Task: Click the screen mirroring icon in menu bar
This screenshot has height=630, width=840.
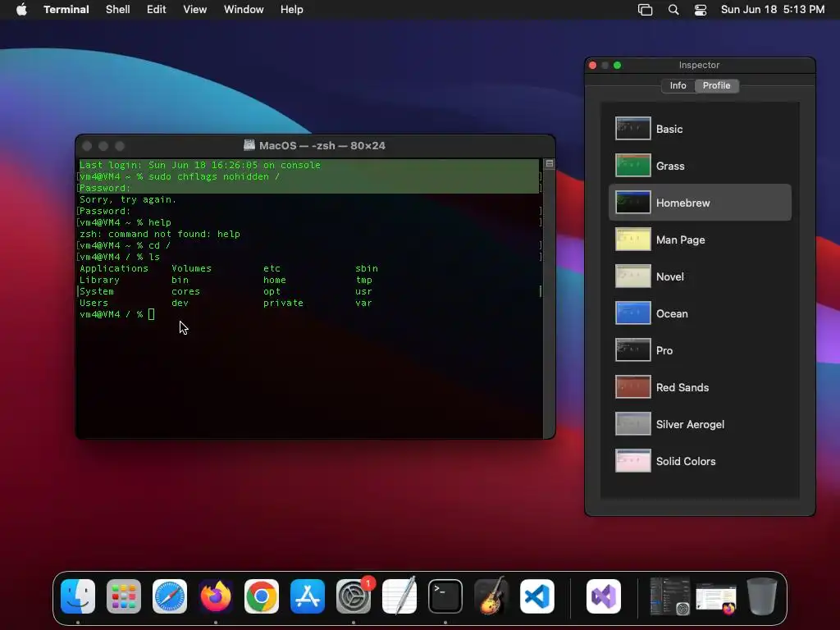Action: point(645,10)
